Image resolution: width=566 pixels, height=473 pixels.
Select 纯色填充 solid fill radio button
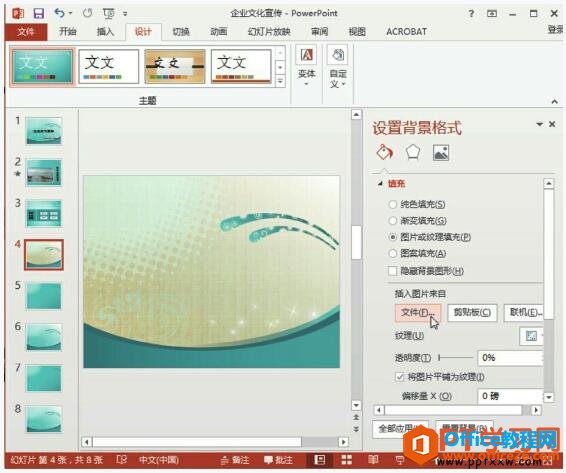point(392,204)
